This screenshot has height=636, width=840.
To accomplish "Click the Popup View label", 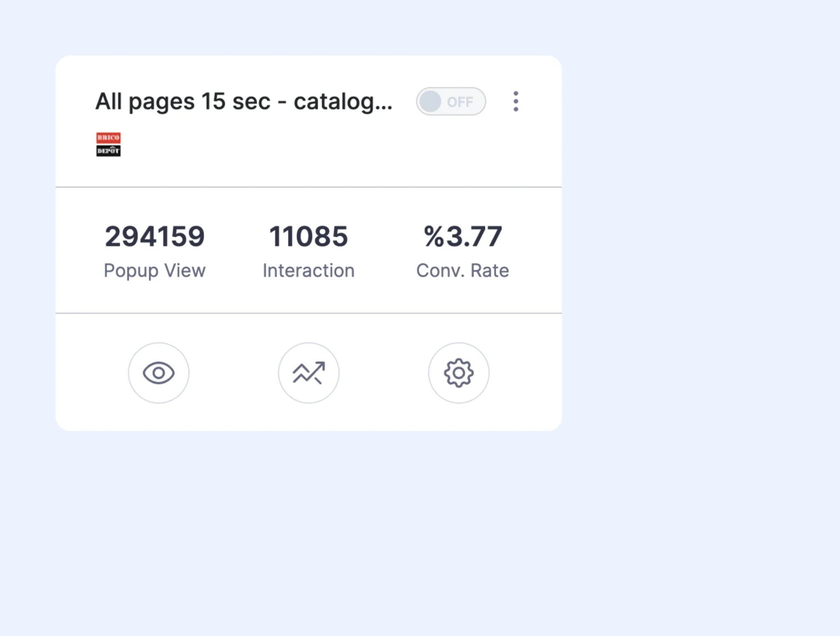I will tap(154, 271).
